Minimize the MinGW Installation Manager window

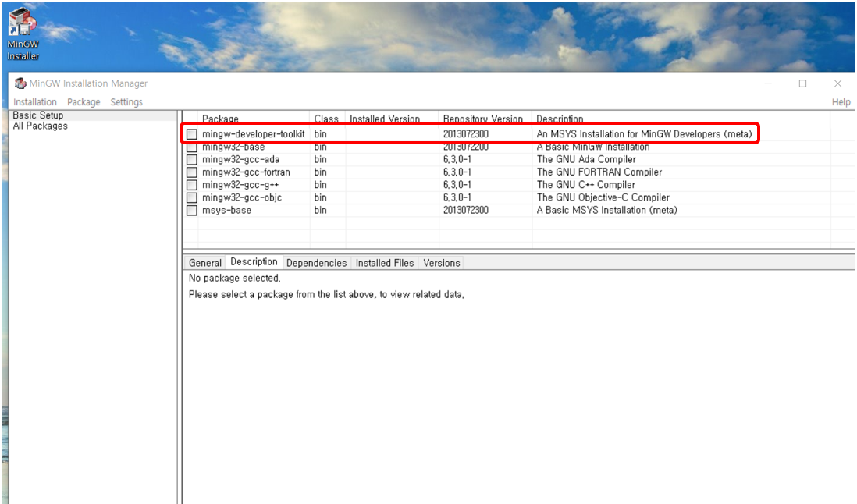point(768,83)
